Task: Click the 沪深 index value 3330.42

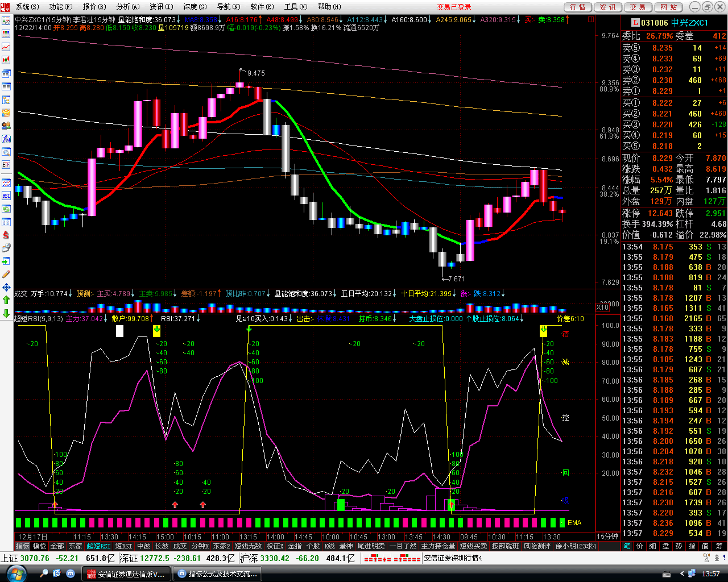Action: (x=275, y=558)
